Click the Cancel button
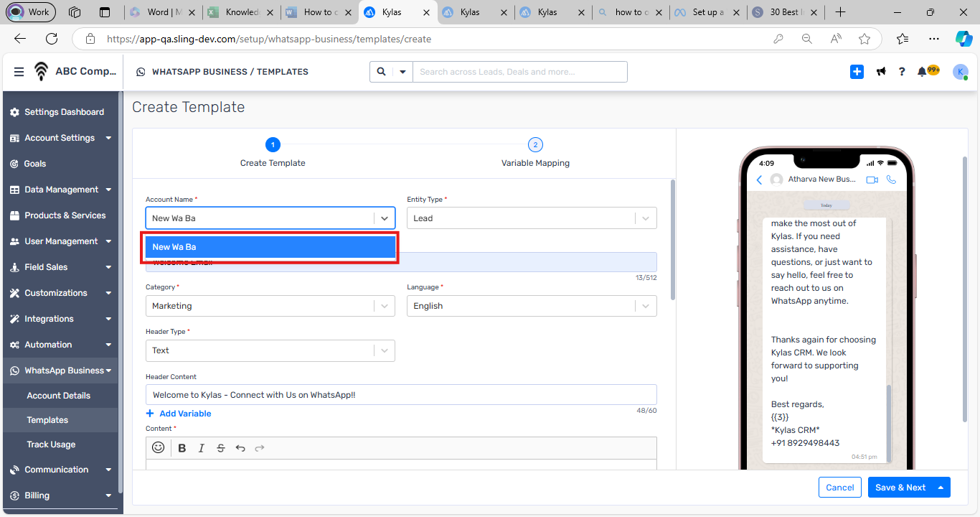 pos(840,487)
